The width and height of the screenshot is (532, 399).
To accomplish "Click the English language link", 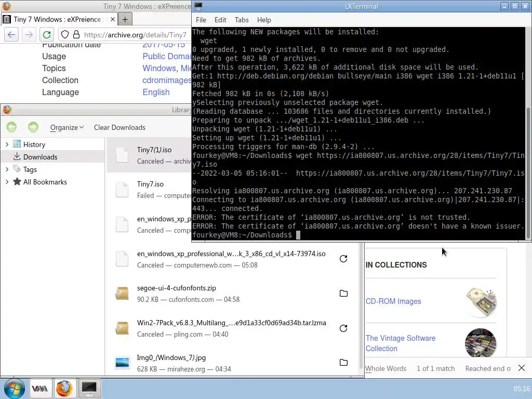I will click(156, 92).
